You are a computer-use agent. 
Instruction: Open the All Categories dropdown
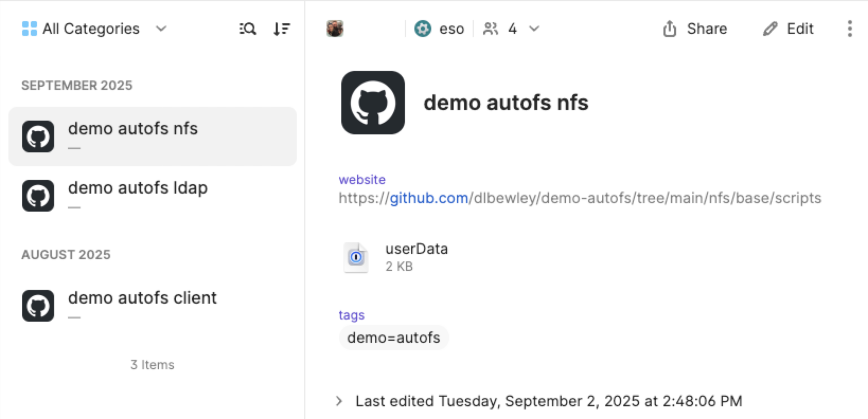94,29
